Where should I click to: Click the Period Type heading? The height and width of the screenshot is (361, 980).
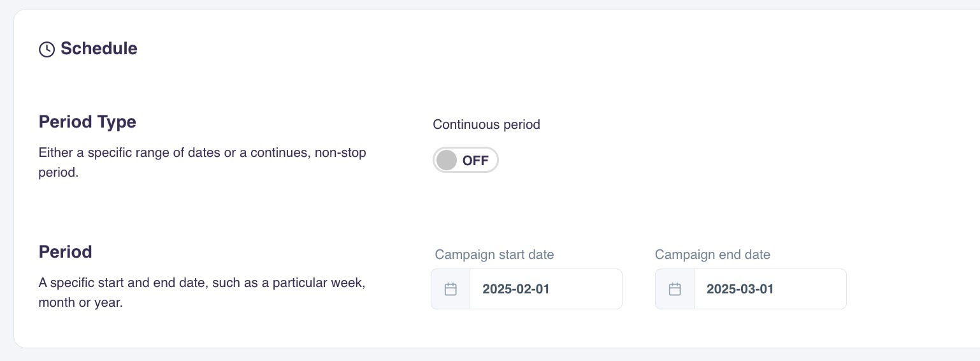pos(87,122)
